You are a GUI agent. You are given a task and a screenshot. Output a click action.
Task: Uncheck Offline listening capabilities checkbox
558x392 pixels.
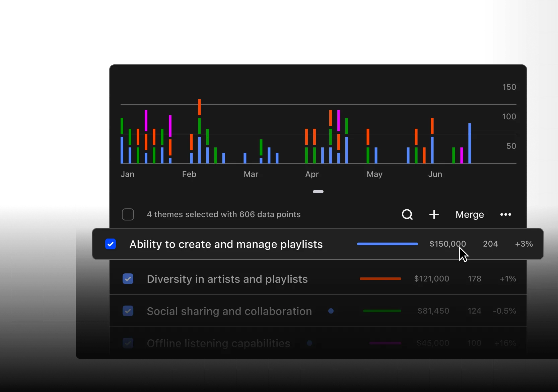click(x=128, y=343)
